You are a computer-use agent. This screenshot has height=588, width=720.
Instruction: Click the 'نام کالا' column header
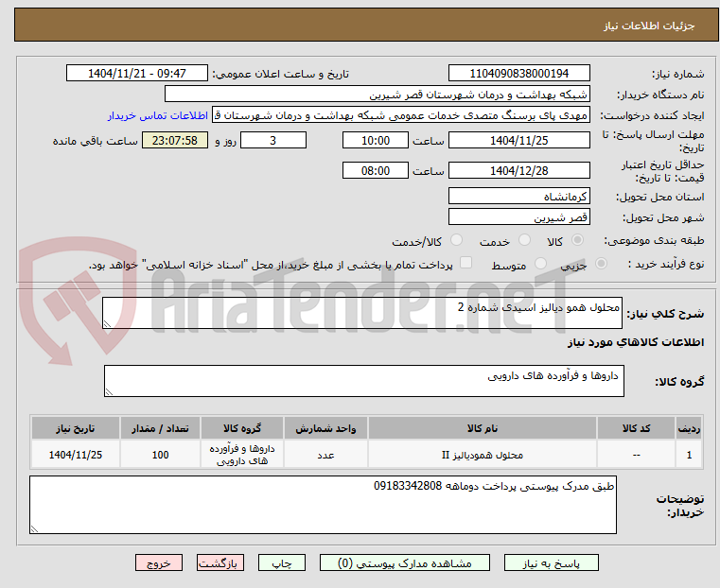[483, 428]
